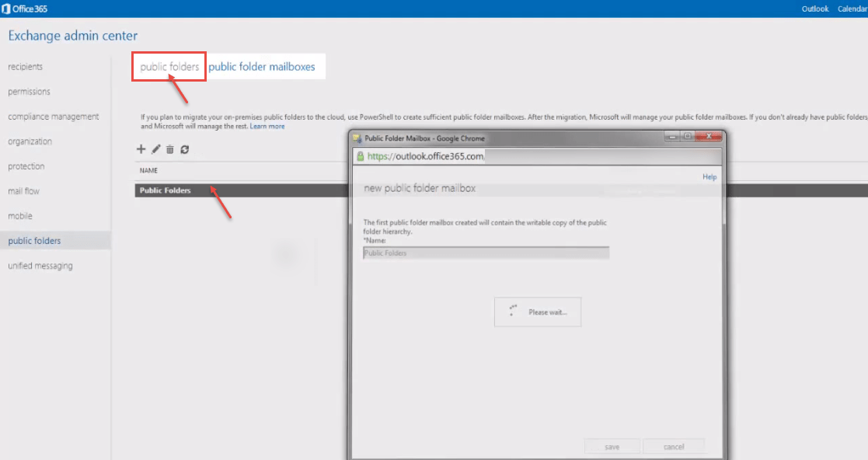This screenshot has width=868, height=460.
Task: Switch to the public folders tab
Action: click(x=169, y=67)
